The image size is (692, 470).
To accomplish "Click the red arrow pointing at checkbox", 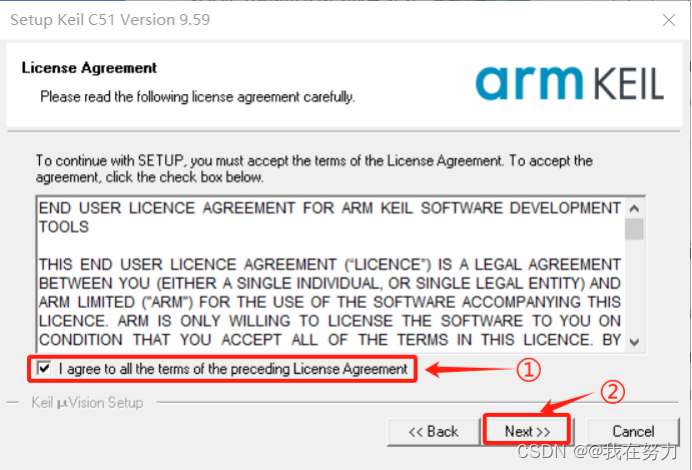I will 470,369.
